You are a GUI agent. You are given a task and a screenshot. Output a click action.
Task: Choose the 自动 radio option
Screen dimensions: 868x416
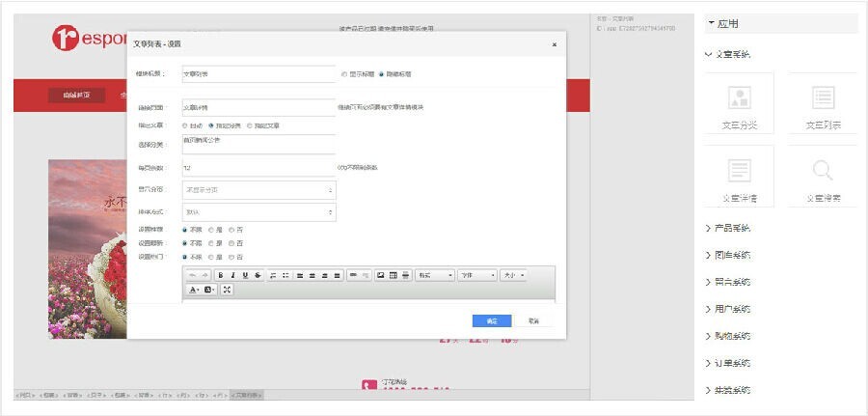(185, 125)
